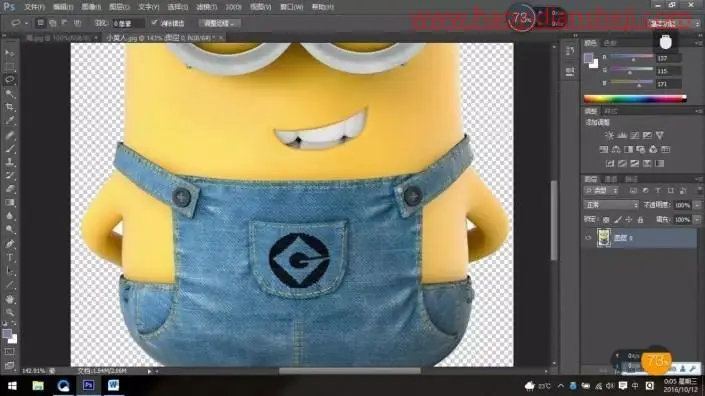The height and width of the screenshot is (396, 705).
Task: Toggle lock image pixels
Action: (618, 219)
